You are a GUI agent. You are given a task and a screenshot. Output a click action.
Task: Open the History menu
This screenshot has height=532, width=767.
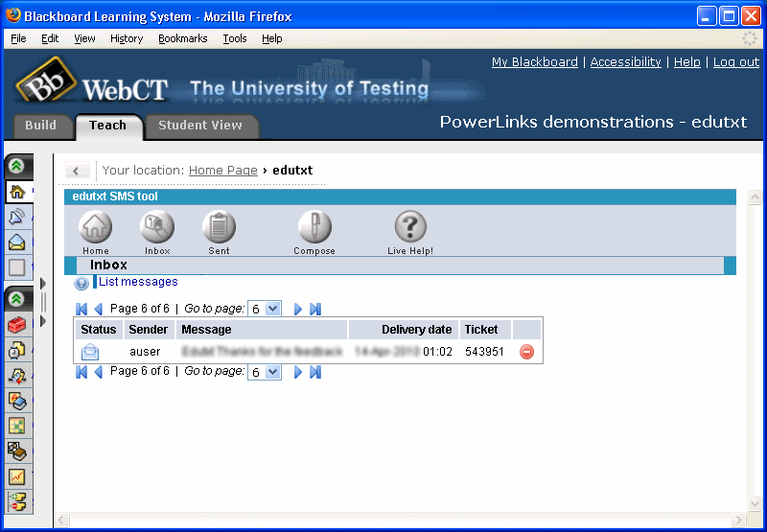[x=127, y=38]
